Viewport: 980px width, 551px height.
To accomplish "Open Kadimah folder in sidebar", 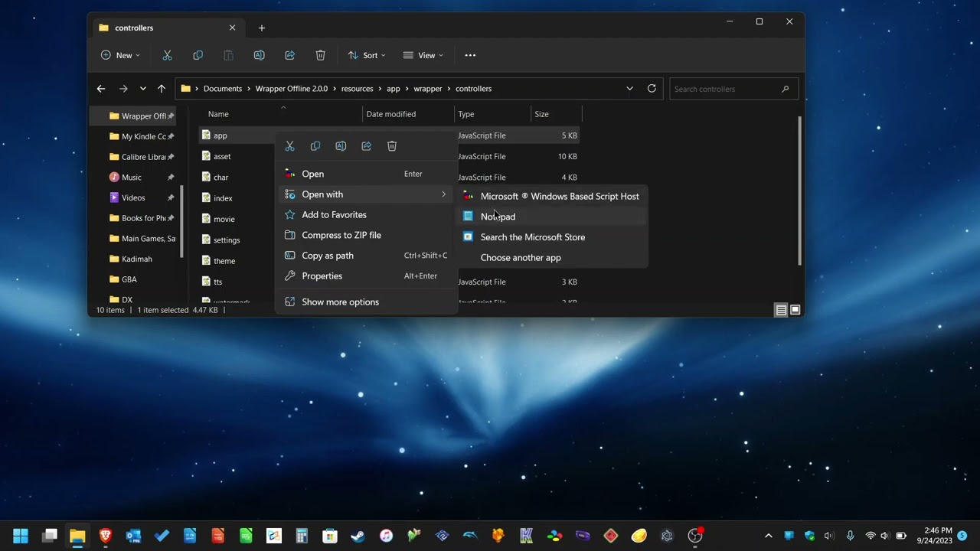I will 136,259.
